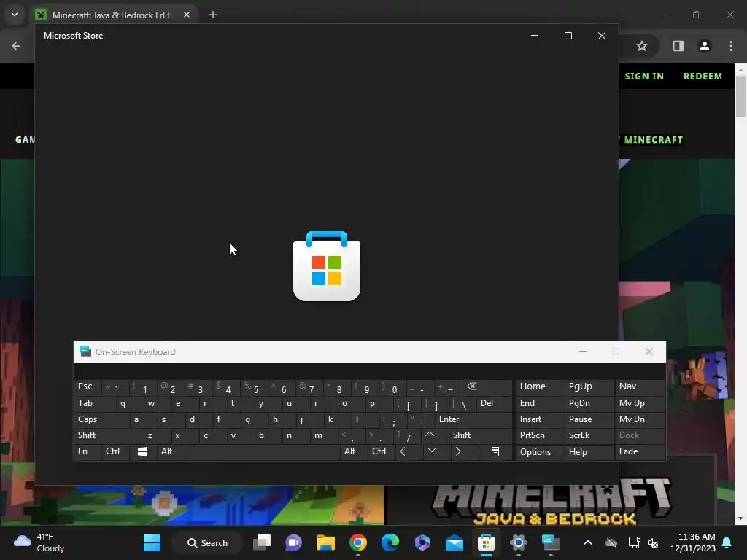Toggle Caps lock on On-Screen Keyboard
Screen dimensions: 747x560
pos(101,419)
